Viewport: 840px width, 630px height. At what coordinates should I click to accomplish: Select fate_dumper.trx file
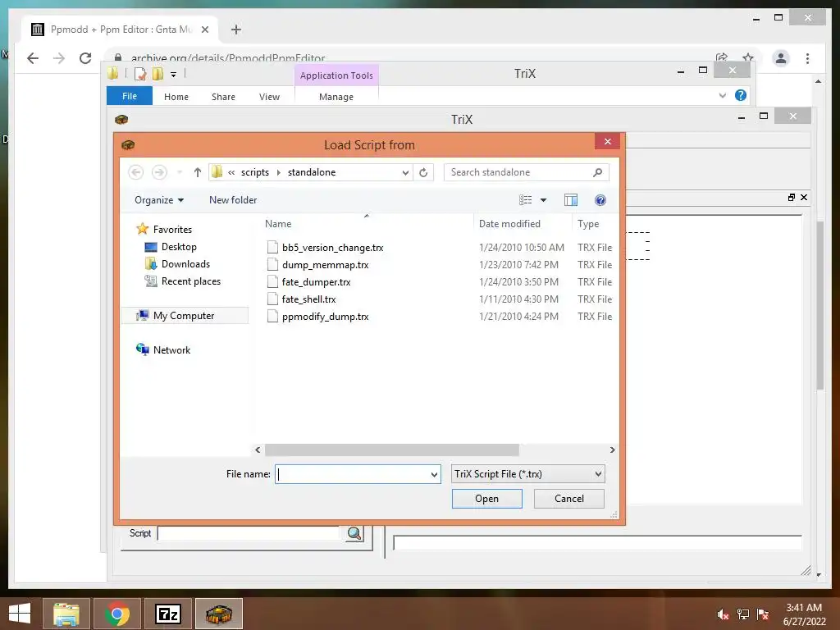click(x=316, y=282)
